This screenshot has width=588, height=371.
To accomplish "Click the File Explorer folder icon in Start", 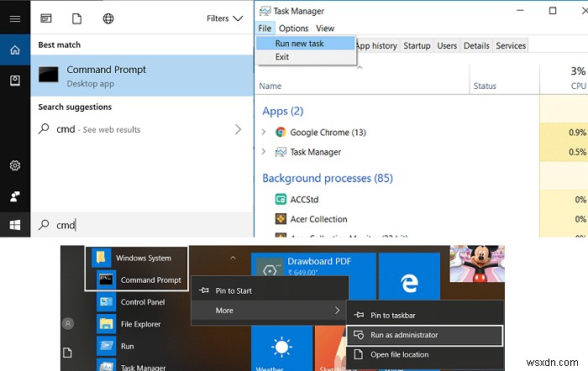I will (106, 324).
